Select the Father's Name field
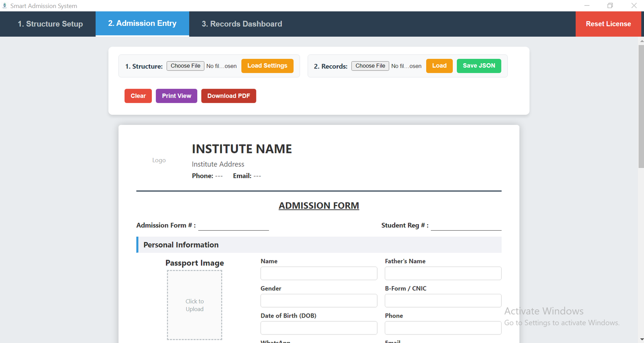 pos(443,273)
